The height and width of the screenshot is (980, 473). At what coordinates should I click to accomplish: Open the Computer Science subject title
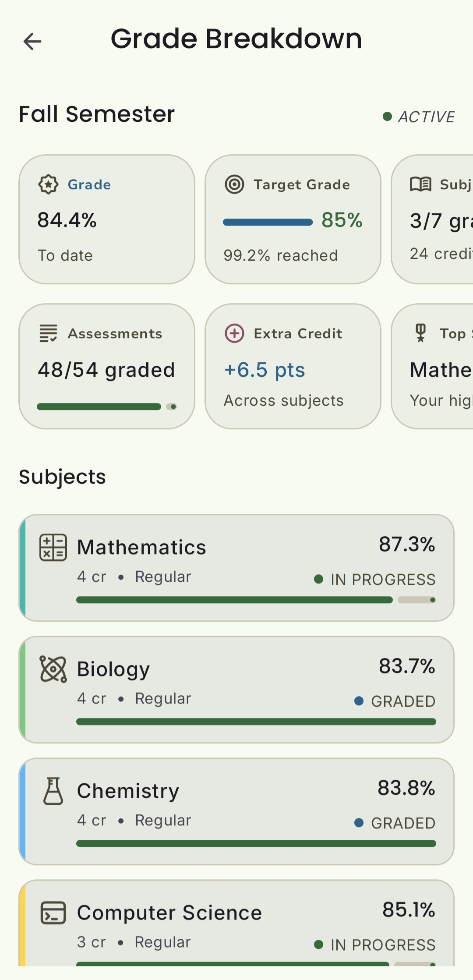coord(169,913)
